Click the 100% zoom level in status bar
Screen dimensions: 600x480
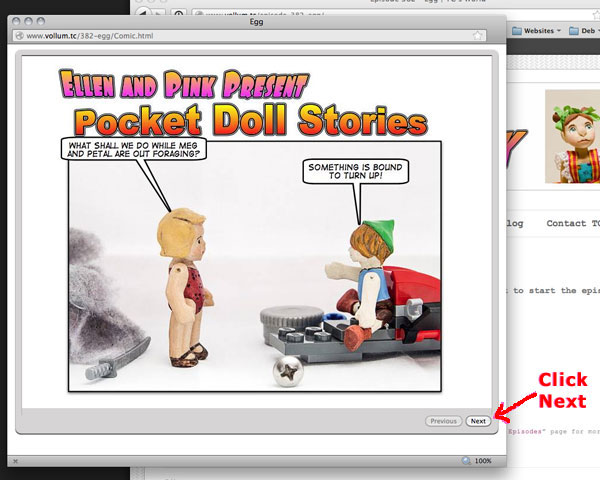483,461
